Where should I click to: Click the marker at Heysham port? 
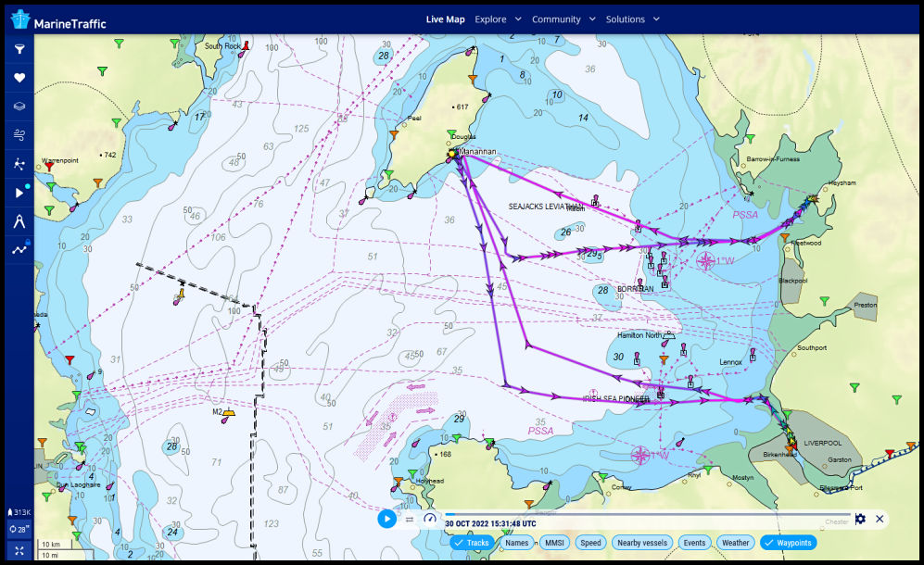(x=815, y=199)
